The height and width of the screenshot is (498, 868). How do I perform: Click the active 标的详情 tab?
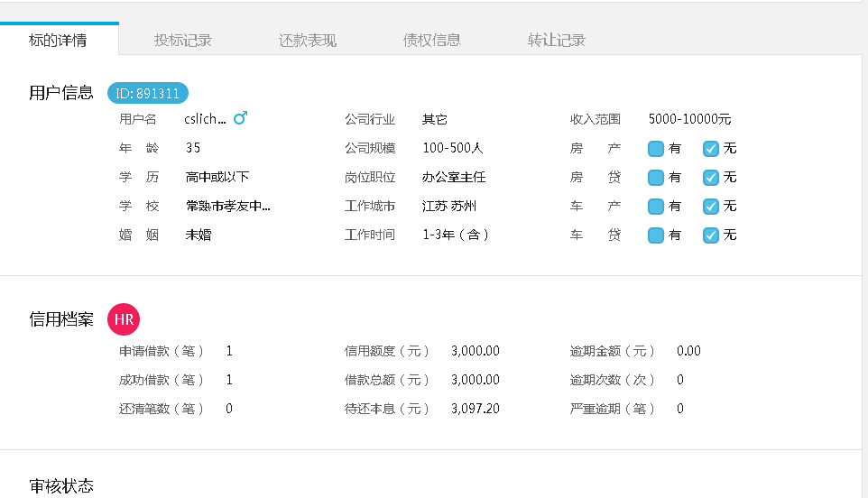click(59, 40)
